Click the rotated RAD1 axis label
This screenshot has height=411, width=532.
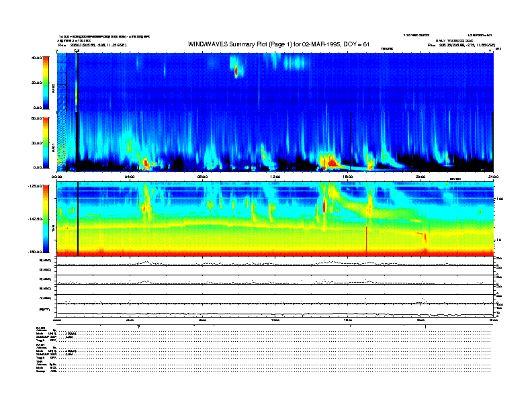(x=53, y=147)
